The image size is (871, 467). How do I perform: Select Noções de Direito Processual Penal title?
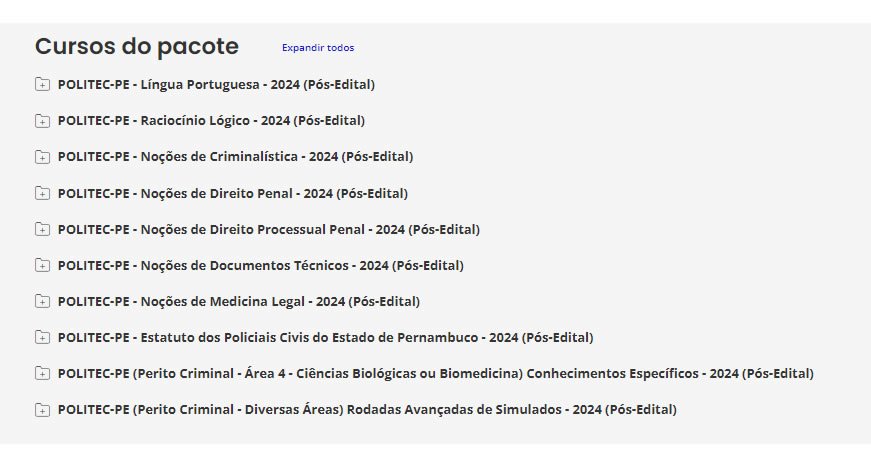coord(268,229)
